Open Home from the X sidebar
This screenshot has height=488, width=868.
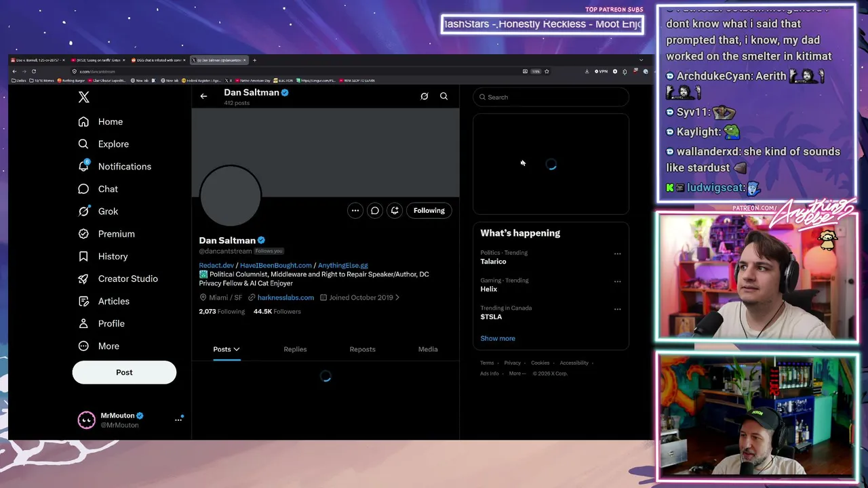[x=100, y=122]
